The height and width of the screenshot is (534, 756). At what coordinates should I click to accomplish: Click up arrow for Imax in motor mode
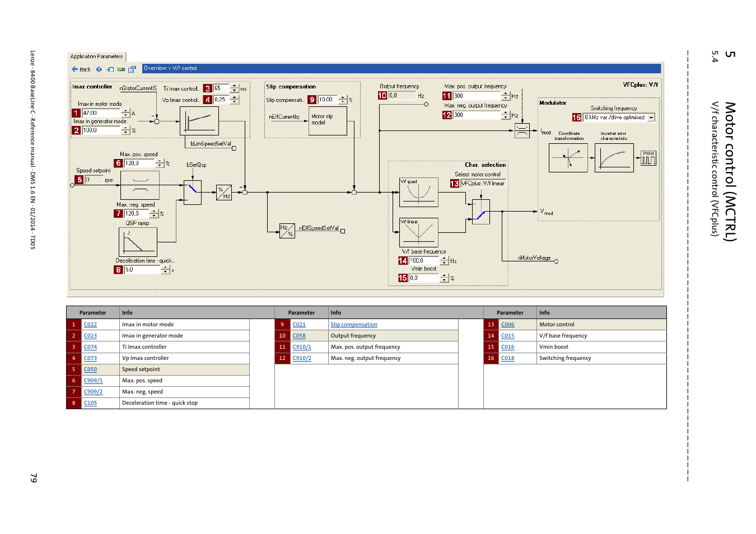pos(125,111)
